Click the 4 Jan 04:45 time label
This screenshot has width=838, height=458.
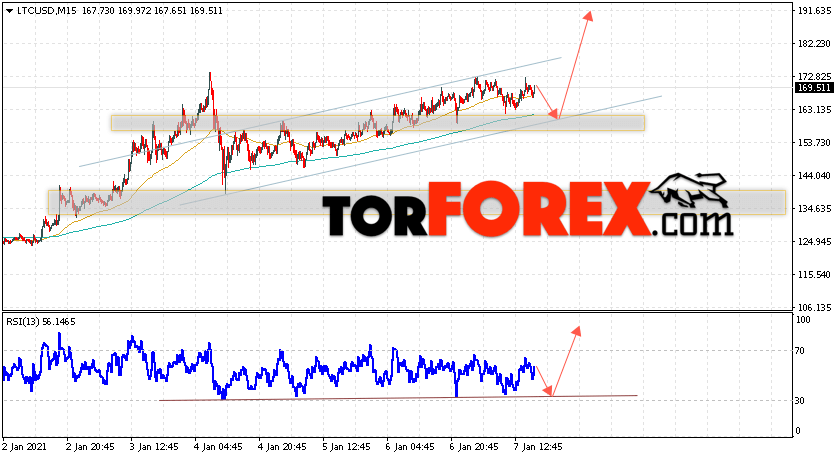click(218, 447)
